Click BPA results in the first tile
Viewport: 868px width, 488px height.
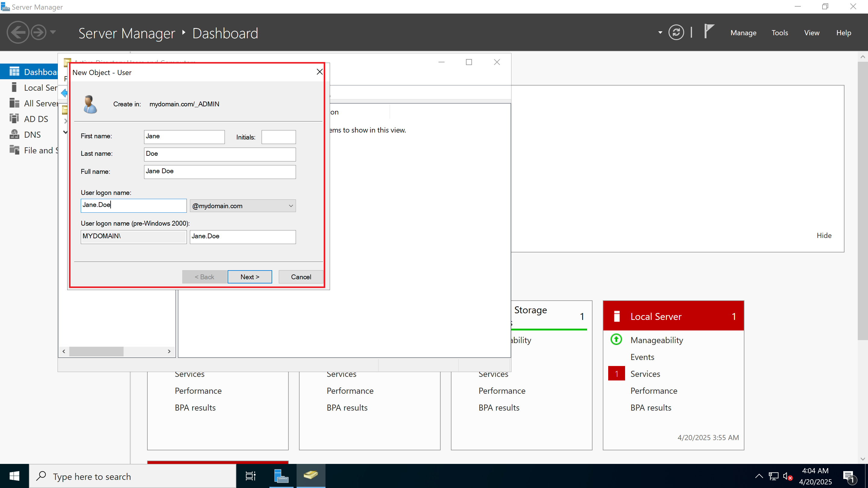pos(195,408)
